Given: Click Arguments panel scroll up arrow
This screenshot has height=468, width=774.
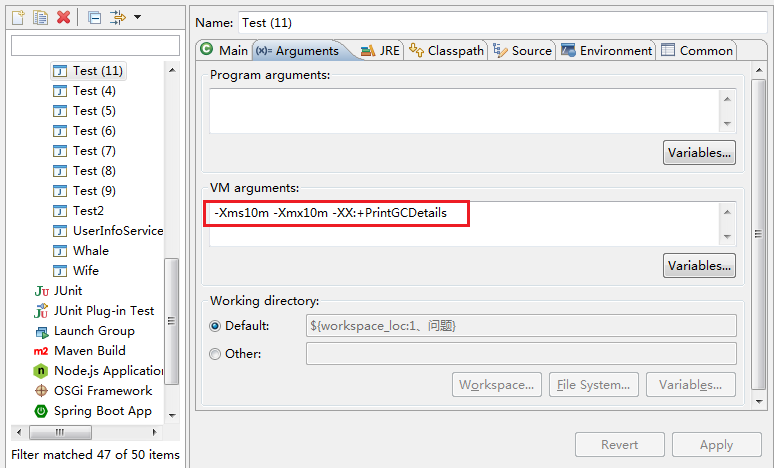Looking at the screenshot, I should tap(759, 71).
